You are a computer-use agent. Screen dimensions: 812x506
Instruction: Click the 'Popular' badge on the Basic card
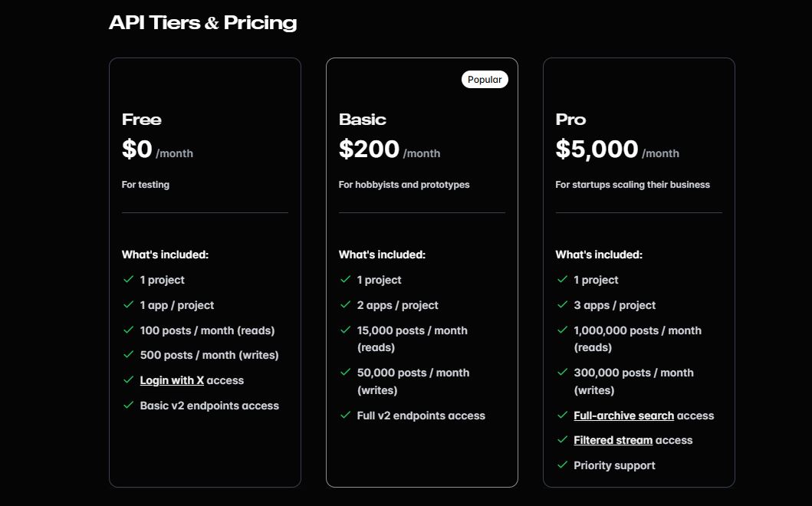tap(485, 79)
